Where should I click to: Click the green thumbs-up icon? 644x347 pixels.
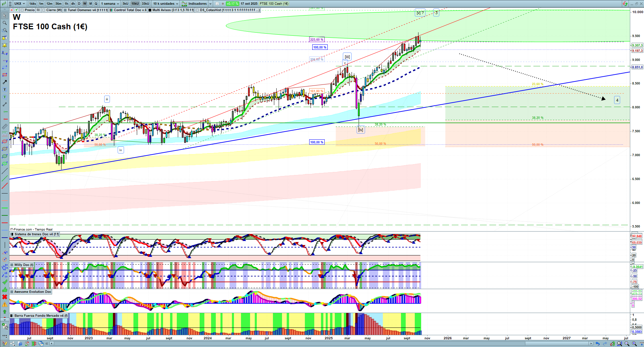point(5,289)
